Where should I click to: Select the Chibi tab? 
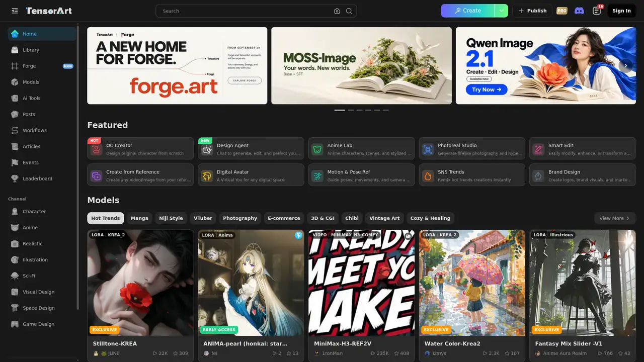click(352, 218)
